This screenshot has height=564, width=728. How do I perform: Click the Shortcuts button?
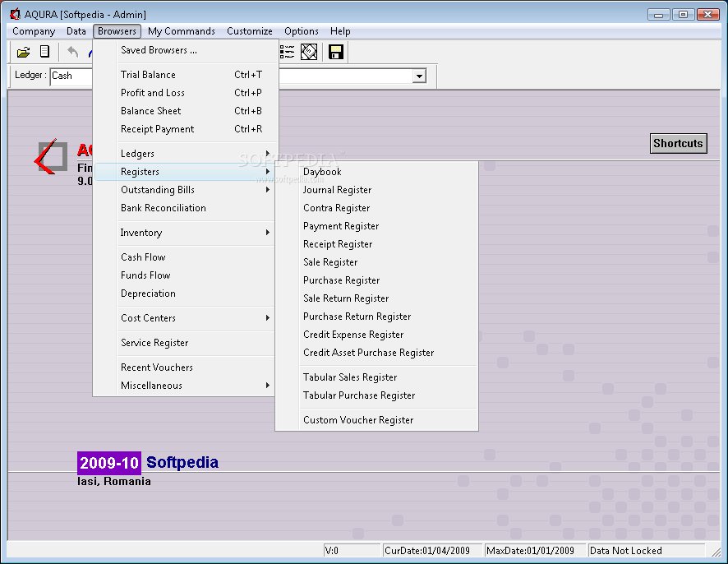pyautogui.click(x=679, y=143)
